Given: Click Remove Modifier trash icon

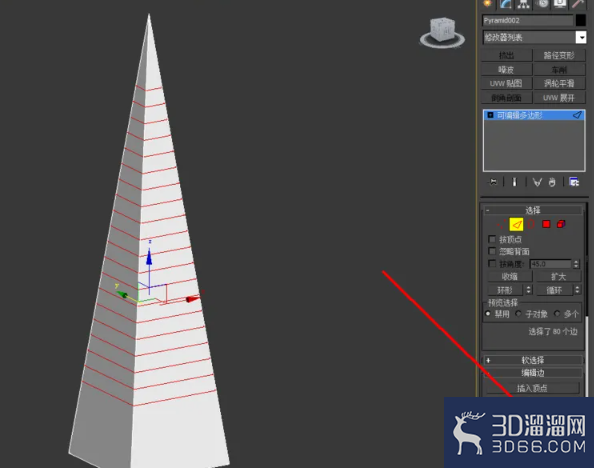Looking at the screenshot, I should (552, 182).
